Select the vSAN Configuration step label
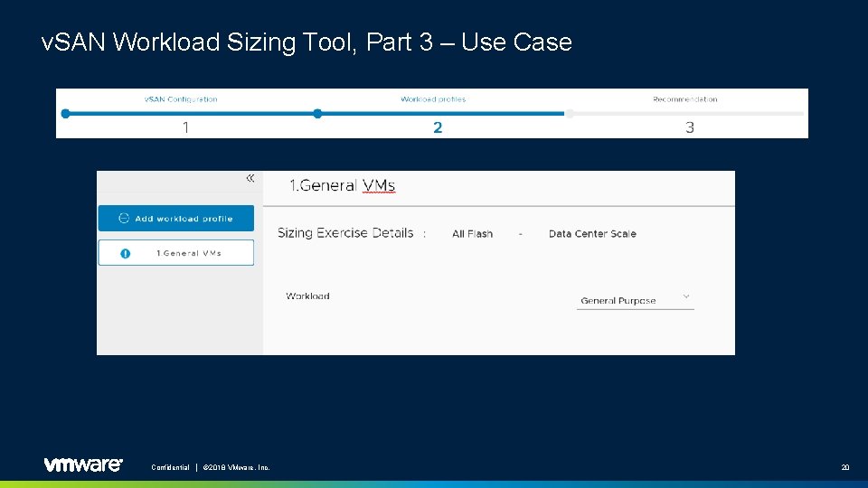 tap(181, 99)
